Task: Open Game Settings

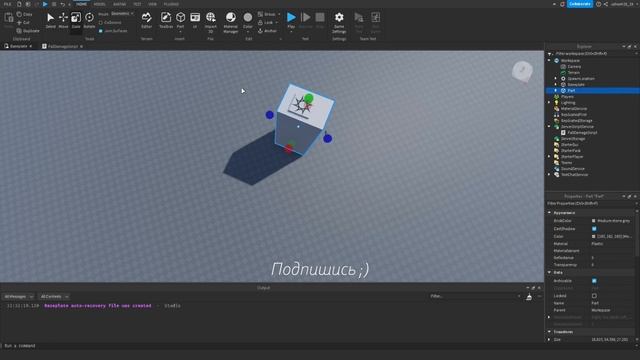Action: pyautogui.click(x=339, y=22)
